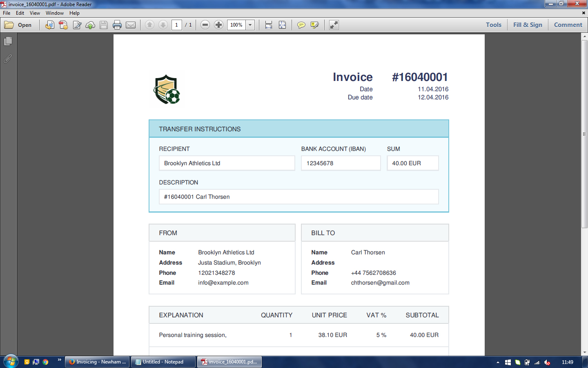588x368 pixels.
Task: Click the cloud upload icon
Action: pos(90,25)
